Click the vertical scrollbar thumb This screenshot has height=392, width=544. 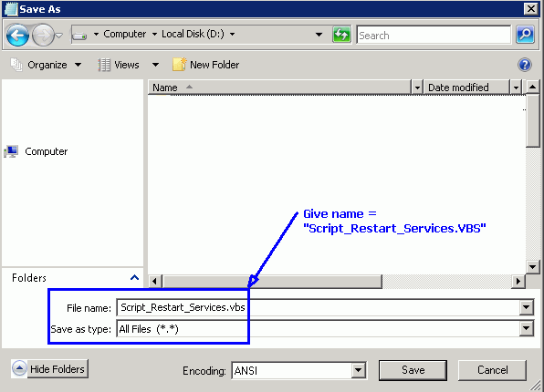pyautogui.click(x=532, y=120)
